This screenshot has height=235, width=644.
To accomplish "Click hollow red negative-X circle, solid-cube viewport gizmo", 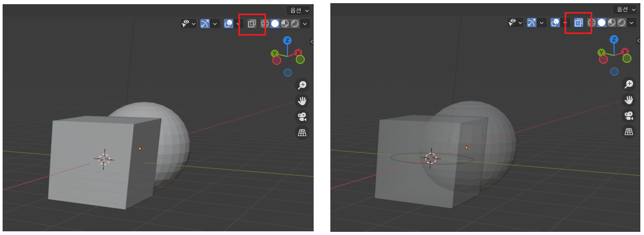I will [277, 60].
